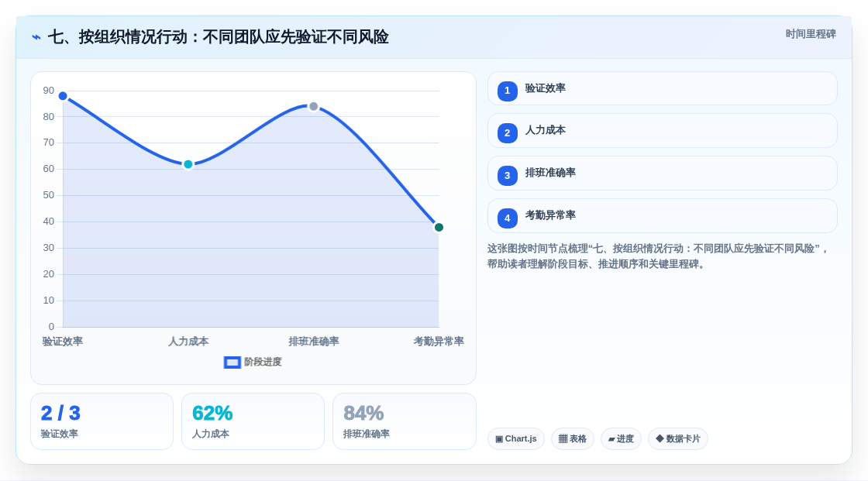Click the x-axis label 排班准确率
Screen dimensions: 868x481
coord(314,342)
